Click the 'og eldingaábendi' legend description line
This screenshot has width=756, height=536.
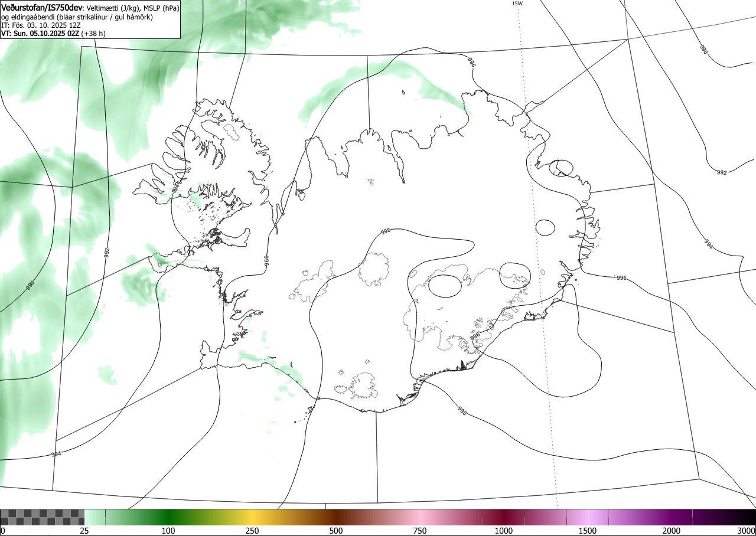point(77,17)
